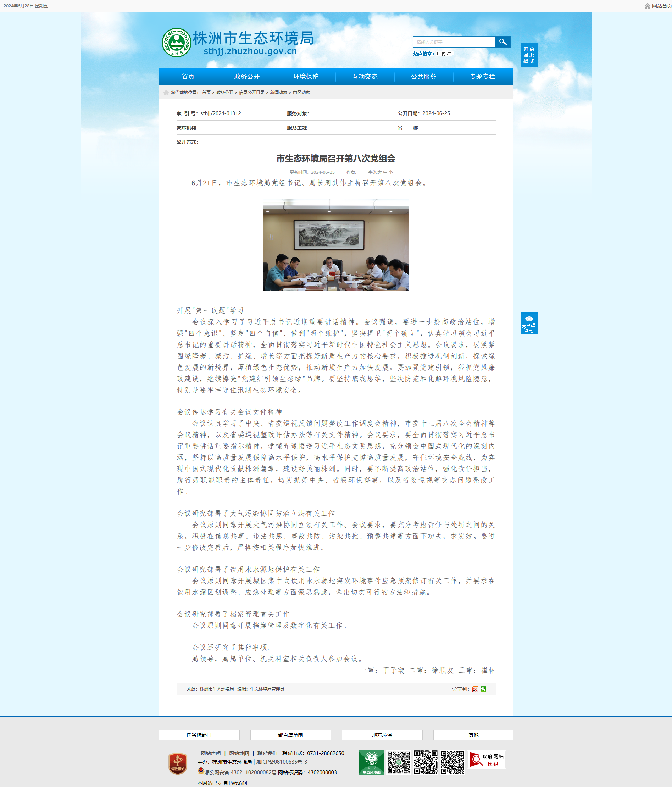Viewport: 672px width, 787px height.
Task: Set font size to 大
Action: point(379,172)
